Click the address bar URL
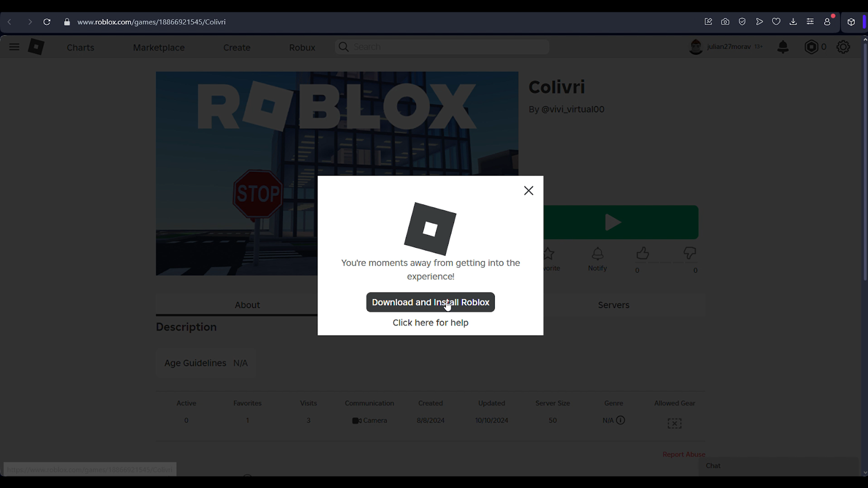 pyautogui.click(x=151, y=22)
